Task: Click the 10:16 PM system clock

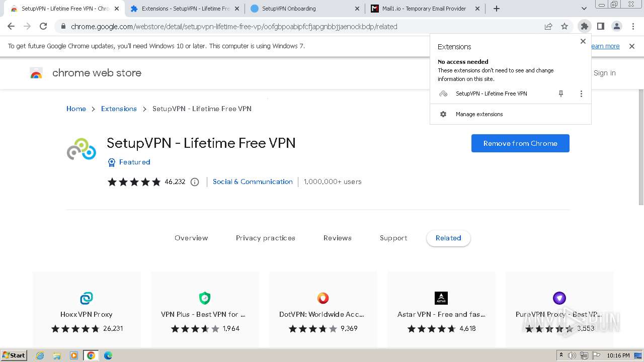Action: [x=618, y=355]
